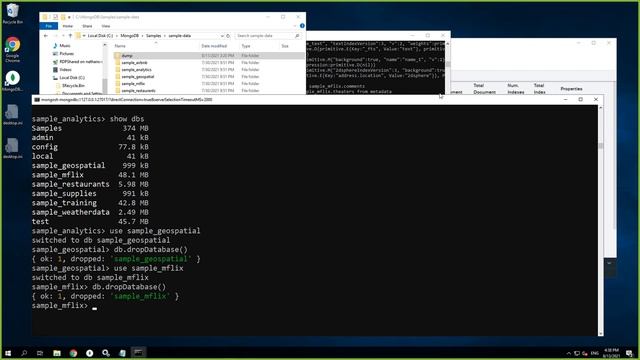
Task: Click Local Disk (C:) in the address breadcrumb
Action: (100, 36)
